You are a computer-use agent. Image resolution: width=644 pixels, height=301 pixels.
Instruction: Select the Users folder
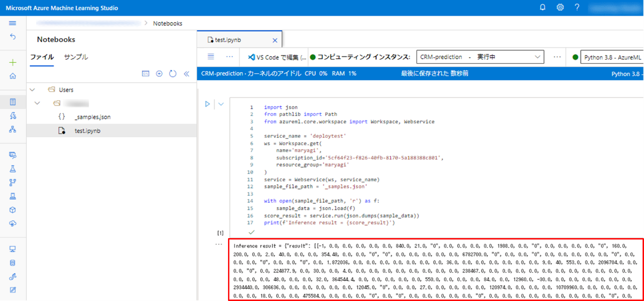(x=66, y=90)
